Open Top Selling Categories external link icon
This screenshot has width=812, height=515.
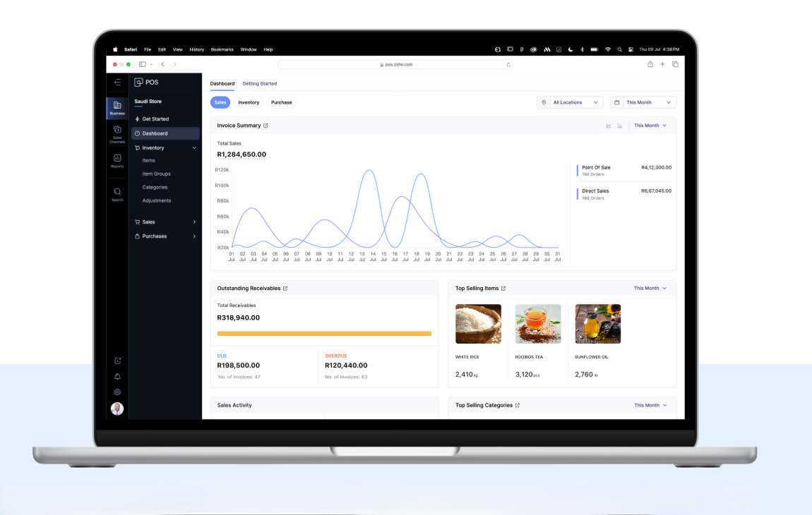[518, 405]
